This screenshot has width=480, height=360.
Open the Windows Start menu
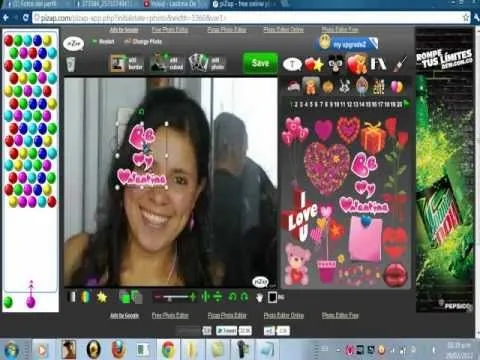(x=12, y=350)
